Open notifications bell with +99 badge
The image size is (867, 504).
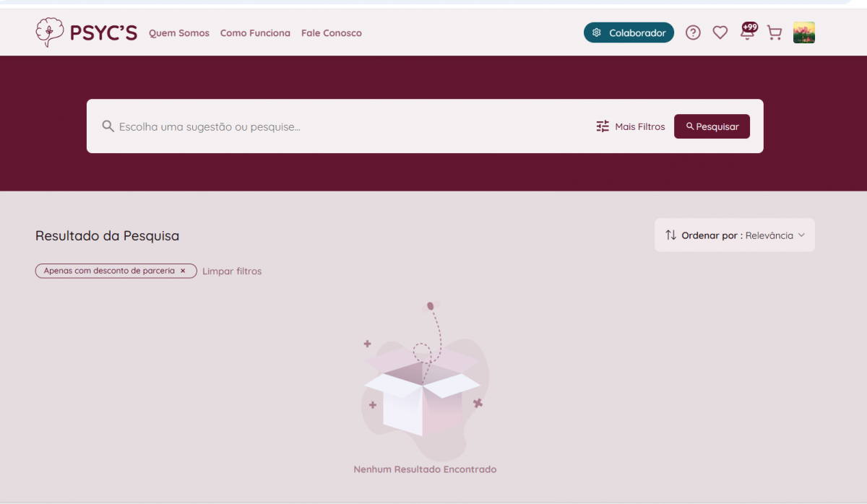click(x=749, y=31)
